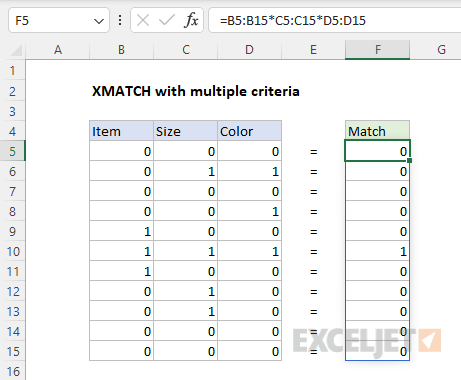Click the Insert Function fx icon

tap(191, 21)
